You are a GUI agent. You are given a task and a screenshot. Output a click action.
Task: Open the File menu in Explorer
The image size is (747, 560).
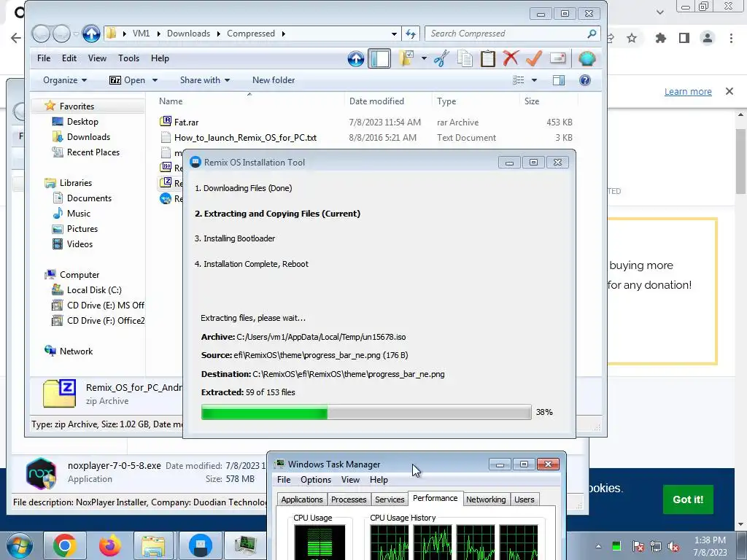44,58
